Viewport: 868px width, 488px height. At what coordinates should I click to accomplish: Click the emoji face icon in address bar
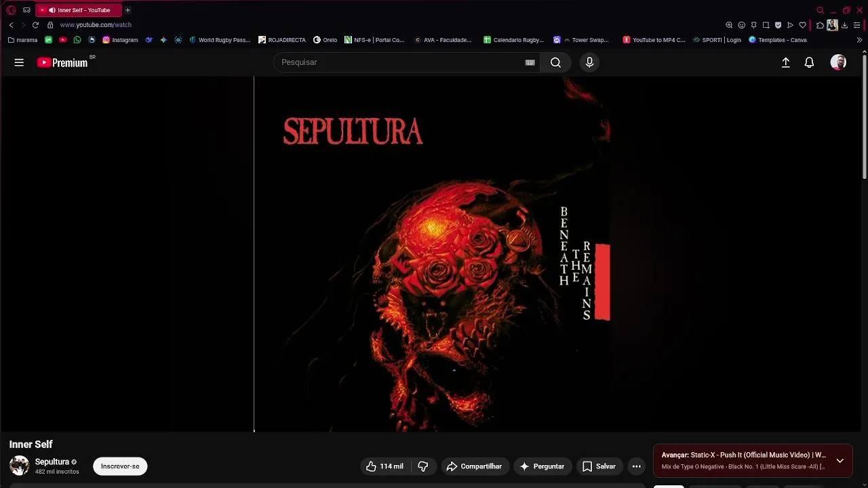pyautogui.click(x=741, y=25)
